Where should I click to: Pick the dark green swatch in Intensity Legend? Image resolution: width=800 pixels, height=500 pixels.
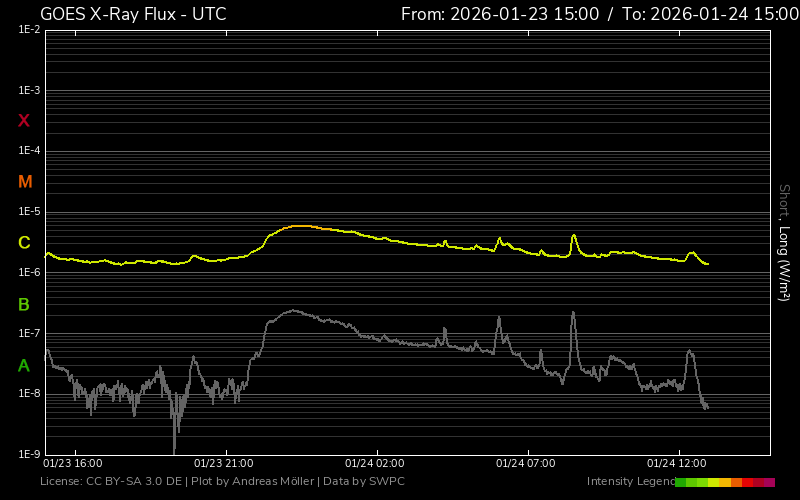coord(680,482)
